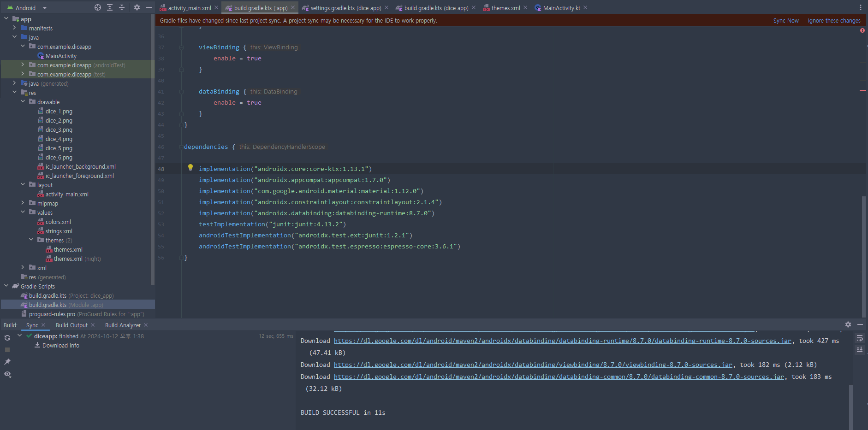
Task: Open databinding-common sources jar download link
Action: [x=559, y=377]
